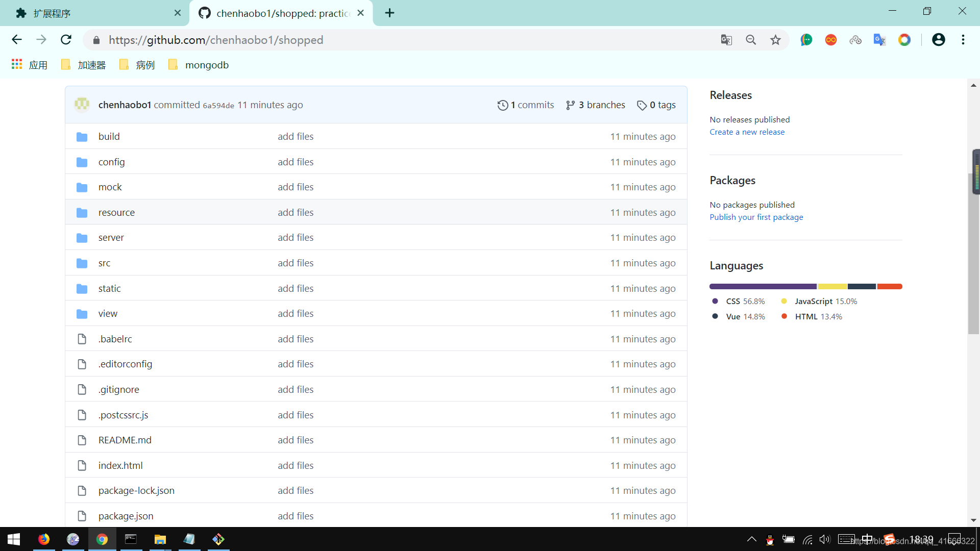Open Firefox from the taskbar

coord(44,539)
